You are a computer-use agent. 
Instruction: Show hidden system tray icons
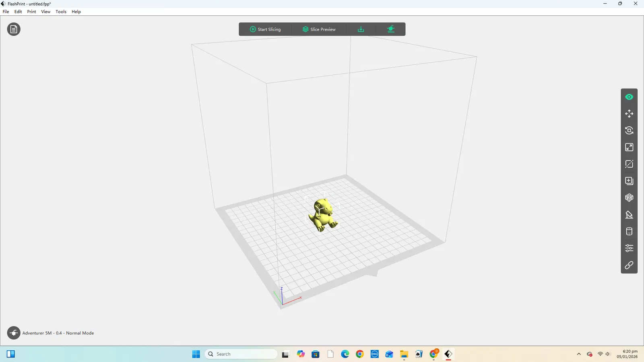click(x=579, y=354)
